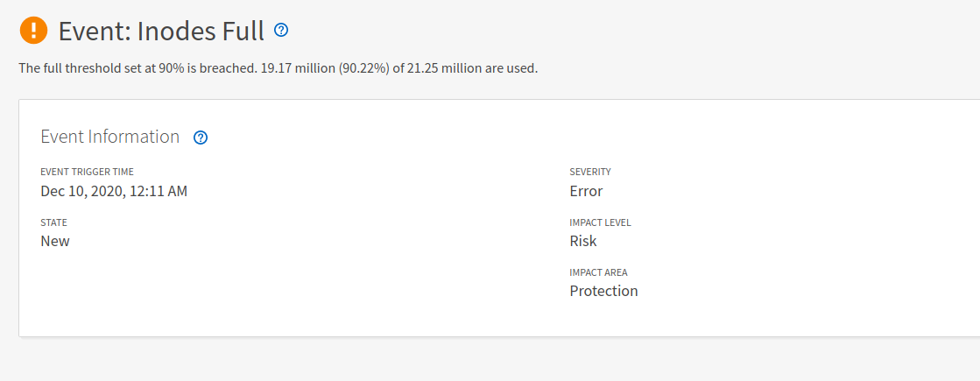Click the IMPACT AREA field label
The width and height of the screenshot is (980, 381).
598,272
